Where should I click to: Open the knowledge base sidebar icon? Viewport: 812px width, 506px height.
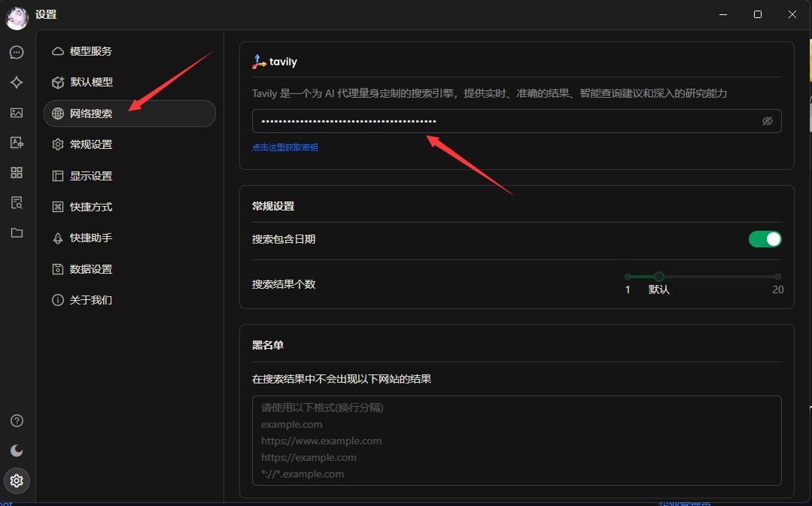17,202
